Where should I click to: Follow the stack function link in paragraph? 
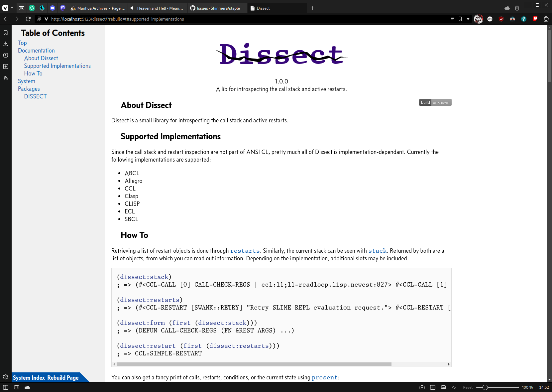(378, 251)
